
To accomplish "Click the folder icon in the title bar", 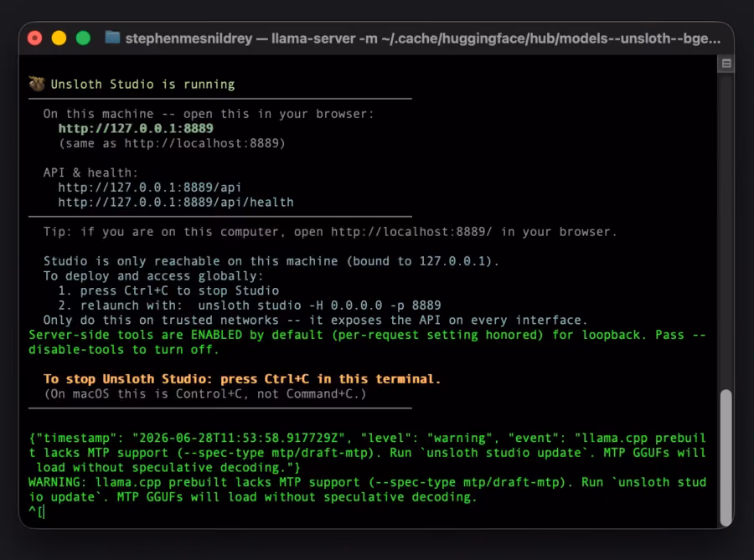I will pos(112,38).
